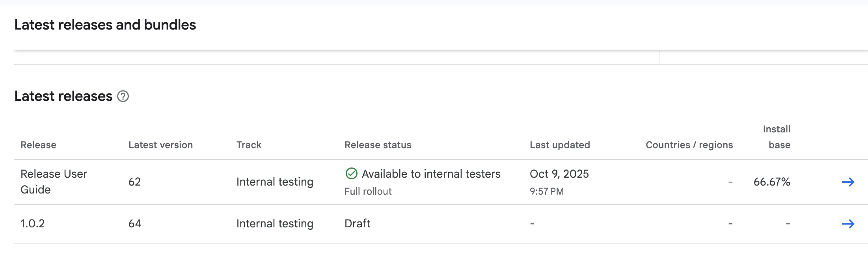This screenshot has height=264, width=868.
Task: Click the help icon beside Latest releases
Action: pyautogui.click(x=123, y=96)
